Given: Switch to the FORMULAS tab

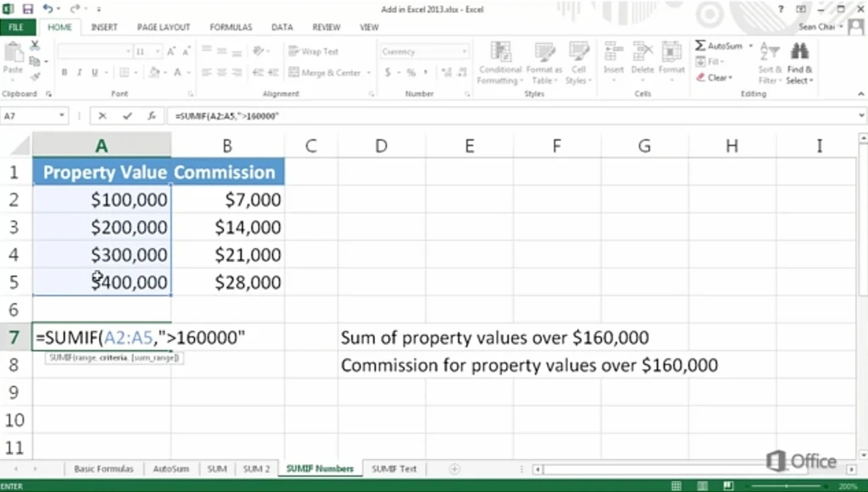Looking at the screenshot, I should tap(231, 27).
